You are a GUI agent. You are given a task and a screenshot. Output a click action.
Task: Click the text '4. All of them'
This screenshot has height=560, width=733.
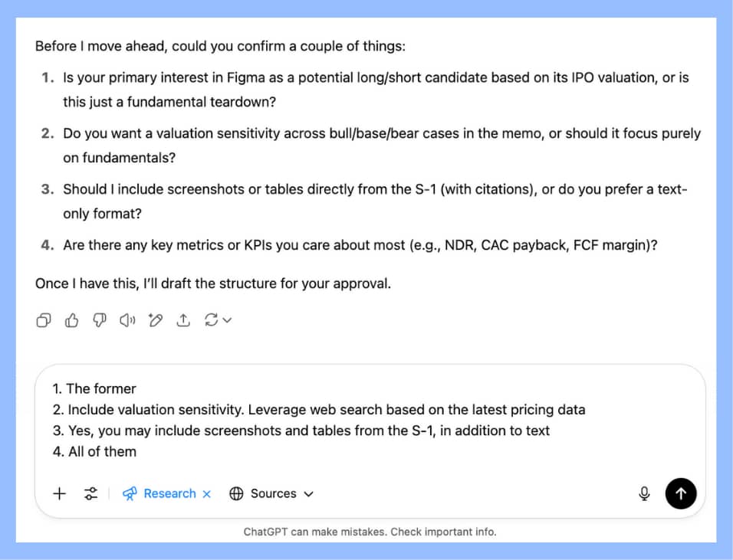tap(94, 451)
